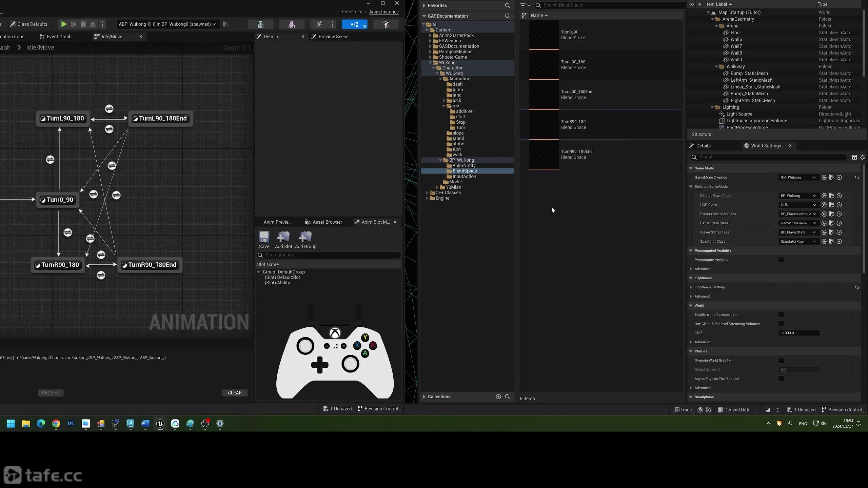Toggle Use Client Side Level Streaming Volumes

(x=781, y=324)
